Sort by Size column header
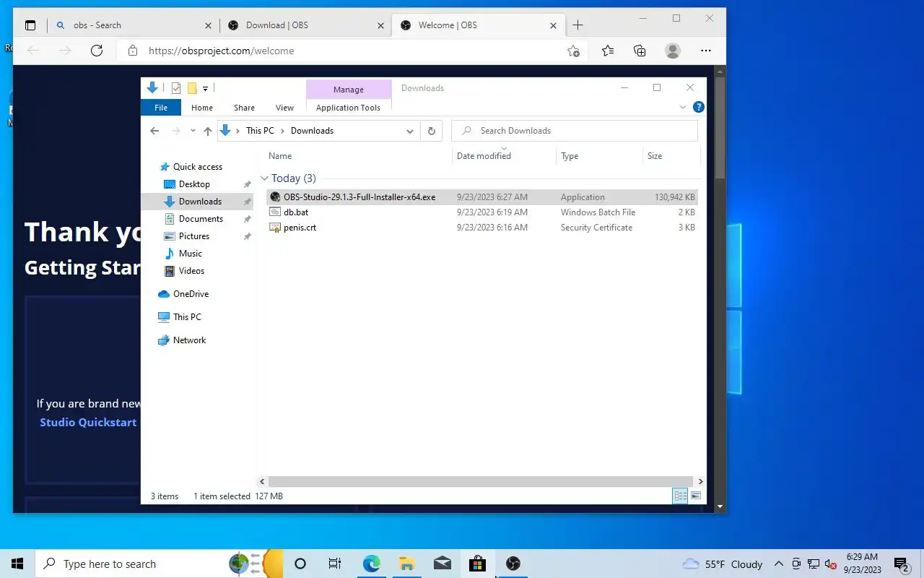This screenshot has width=924, height=578. coord(655,156)
